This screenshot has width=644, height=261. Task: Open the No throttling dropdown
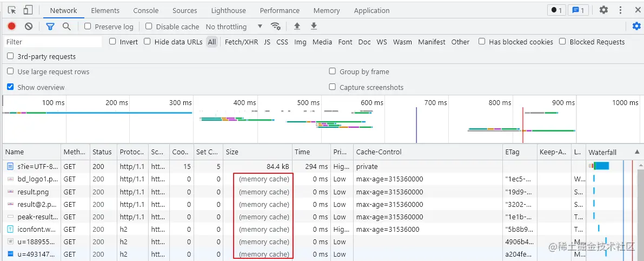click(234, 27)
